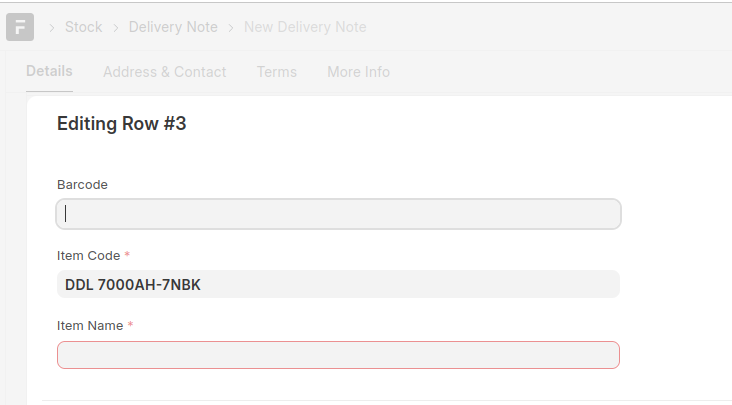
Task: Click the red asterisk beside Item Code
Action: [x=127, y=255]
